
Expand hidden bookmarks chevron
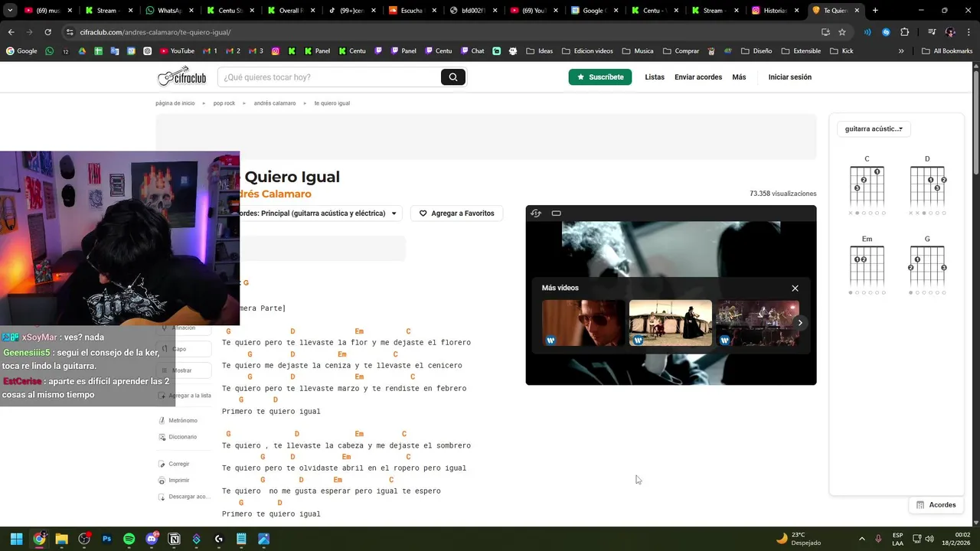point(901,51)
